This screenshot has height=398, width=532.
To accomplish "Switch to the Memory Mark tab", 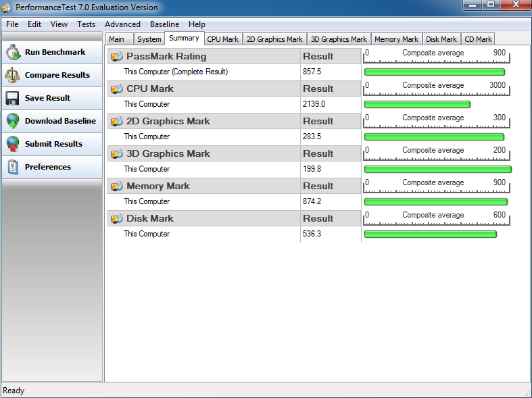I will (x=396, y=39).
